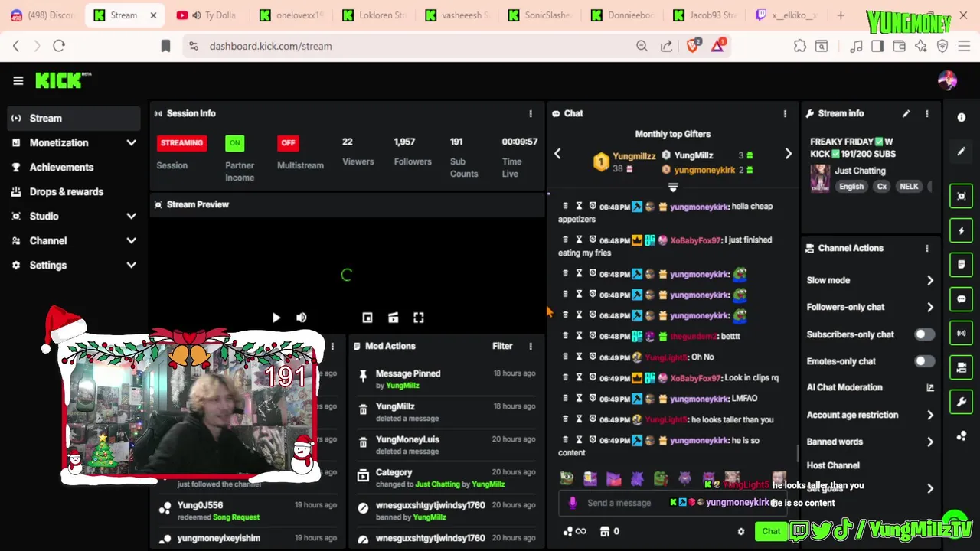This screenshot has width=980, height=551.
Task: Expand the Channel sidebar section
Action: pyautogui.click(x=74, y=240)
